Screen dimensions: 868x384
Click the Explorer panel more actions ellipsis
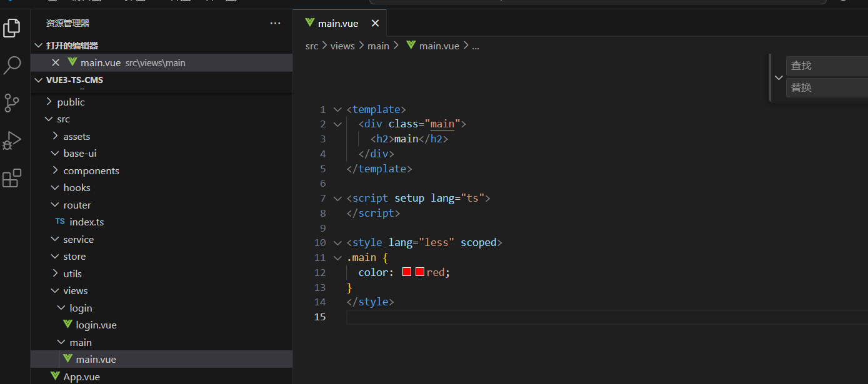(275, 23)
